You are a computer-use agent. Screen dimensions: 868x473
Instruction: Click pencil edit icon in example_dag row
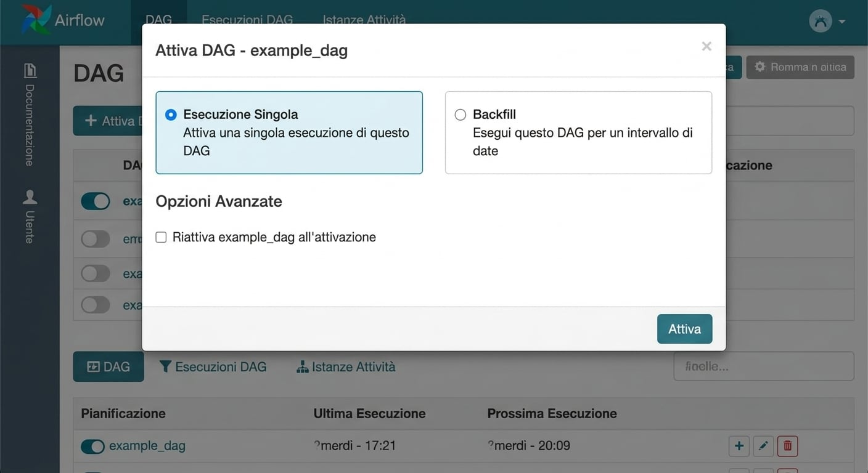coord(763,446)
